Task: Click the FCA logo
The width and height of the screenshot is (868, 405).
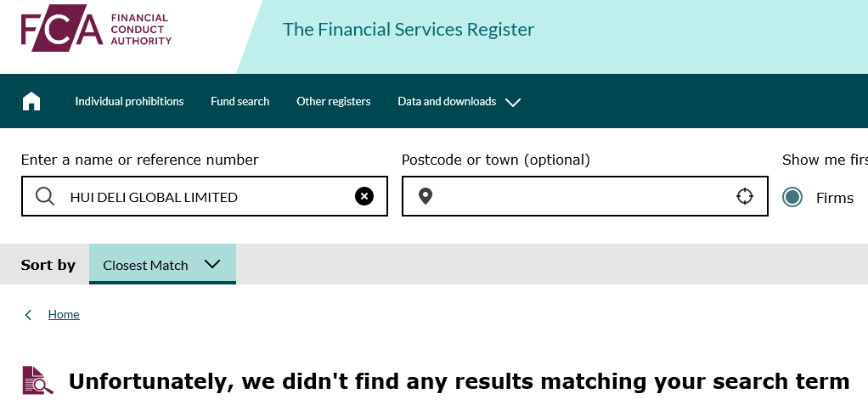Action: (x=96, y=28)
